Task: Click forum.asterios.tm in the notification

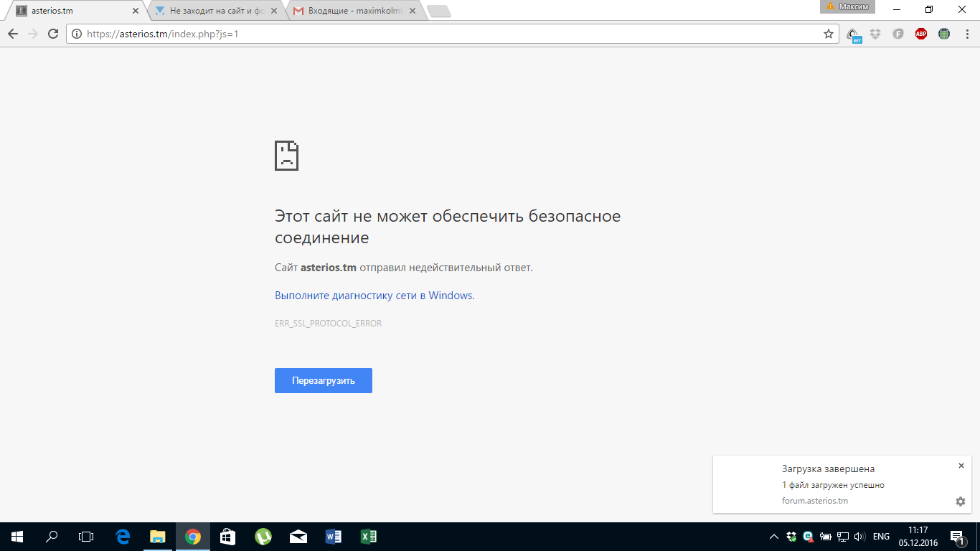Action: (x=815, y=501)
